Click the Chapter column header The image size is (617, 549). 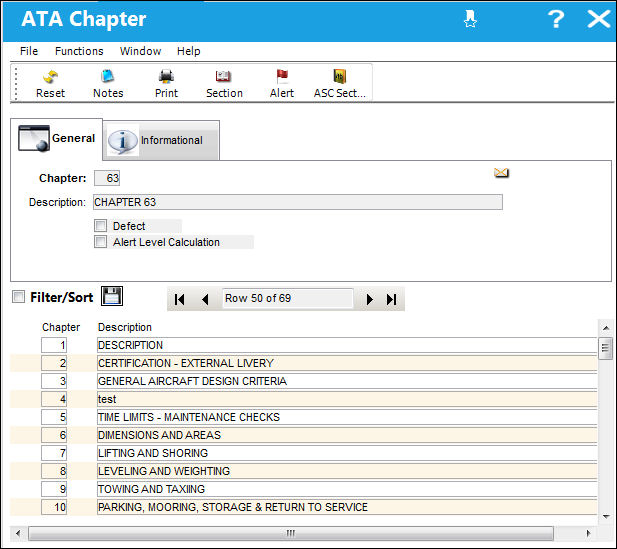pos(61,327)
